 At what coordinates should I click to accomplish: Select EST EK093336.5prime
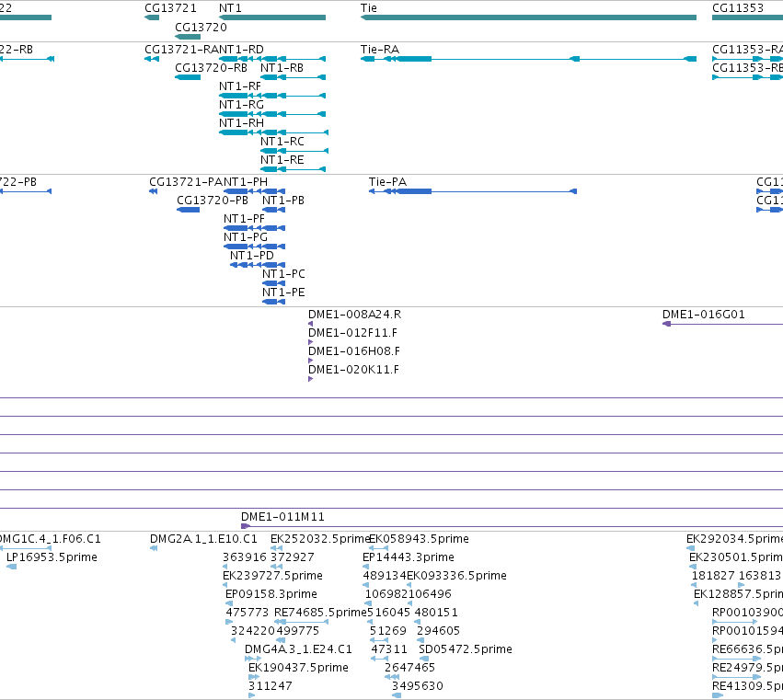pyautogui.click(x=409, y=585)
